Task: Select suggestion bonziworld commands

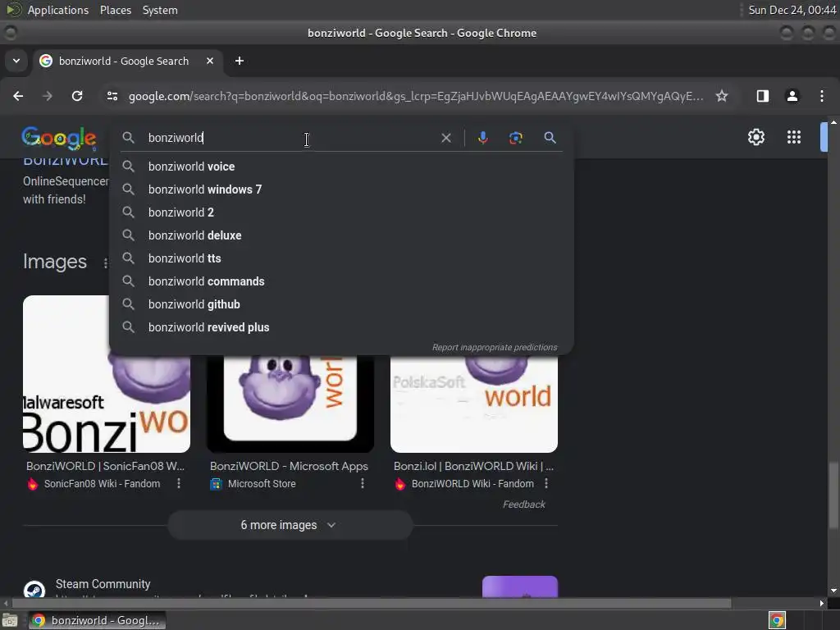Action: 341,282
